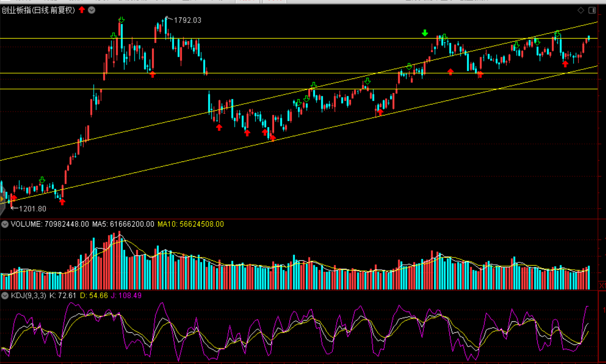Click the 1201.80 low price label
Image resolution: width=606 pixels, height=364 pixels.
[x=33, y=209]
